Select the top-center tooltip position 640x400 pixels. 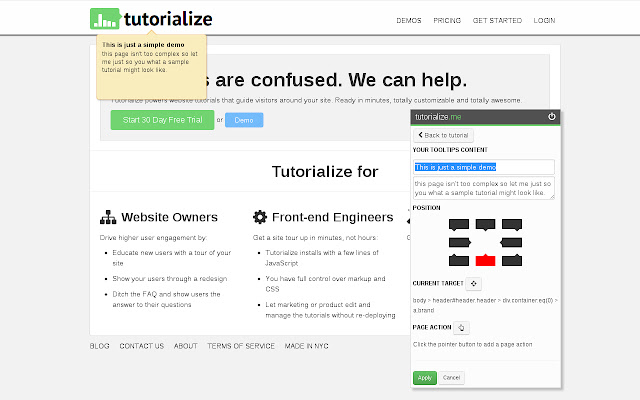(485, 224)
